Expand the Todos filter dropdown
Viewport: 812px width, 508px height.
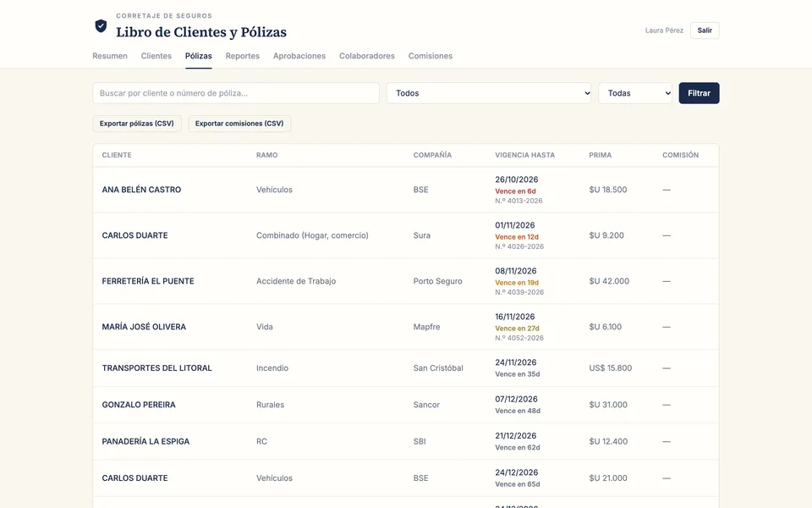click(x=488, y=93)
